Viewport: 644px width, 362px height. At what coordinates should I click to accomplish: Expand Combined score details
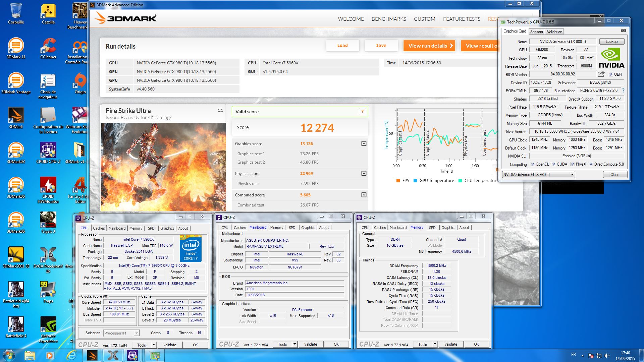[364, 195]
